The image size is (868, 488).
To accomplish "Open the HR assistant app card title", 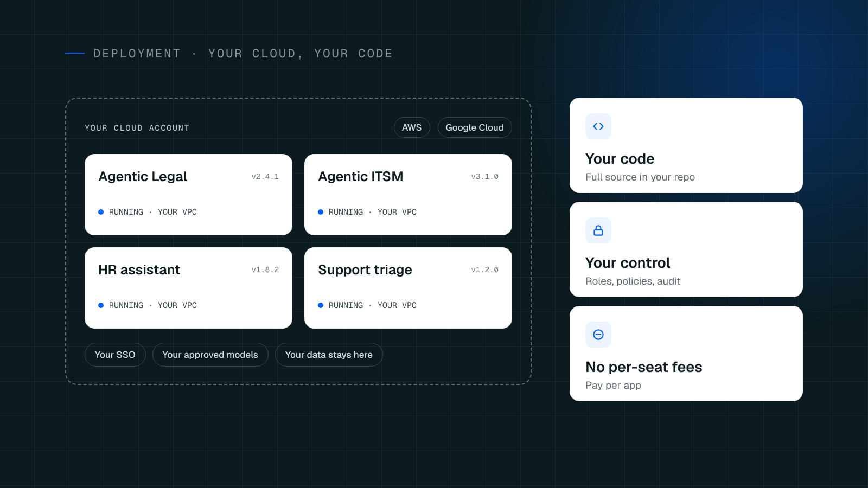I will 139,270.
